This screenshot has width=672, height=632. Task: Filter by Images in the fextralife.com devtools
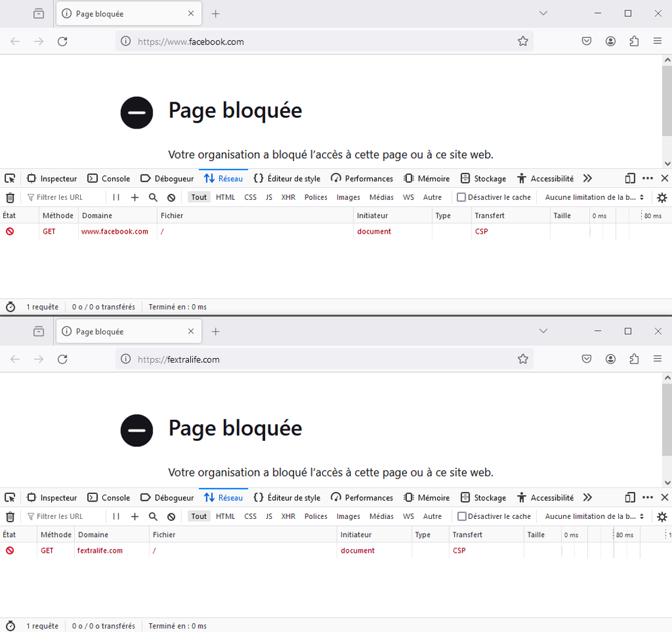click(348, 517)
